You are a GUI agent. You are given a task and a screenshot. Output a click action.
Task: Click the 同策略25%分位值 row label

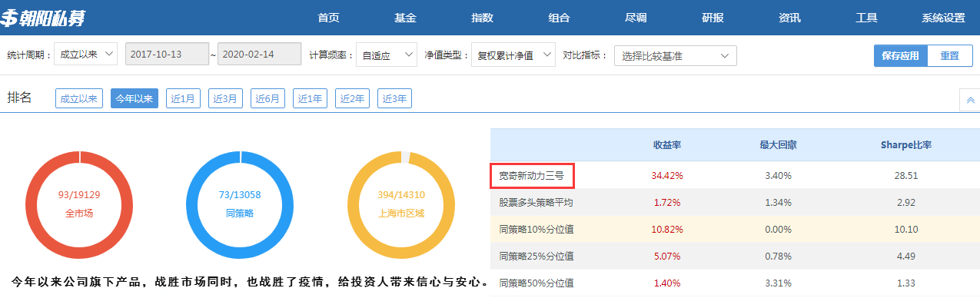[537, 256]
